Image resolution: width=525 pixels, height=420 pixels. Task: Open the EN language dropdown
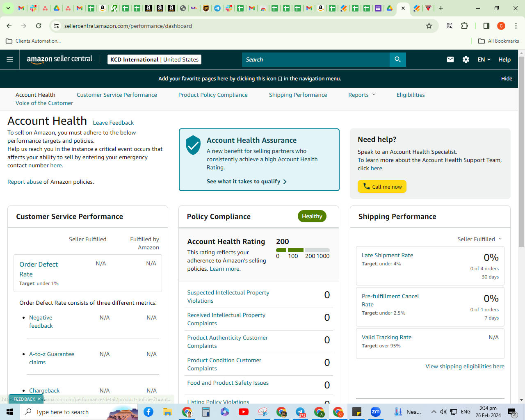click(484, 59)
